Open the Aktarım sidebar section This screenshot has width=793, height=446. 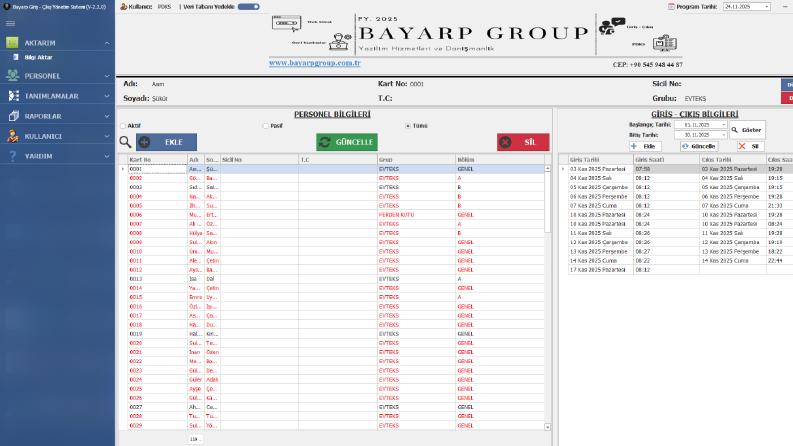pyautogui.click(x=57, y=43)
